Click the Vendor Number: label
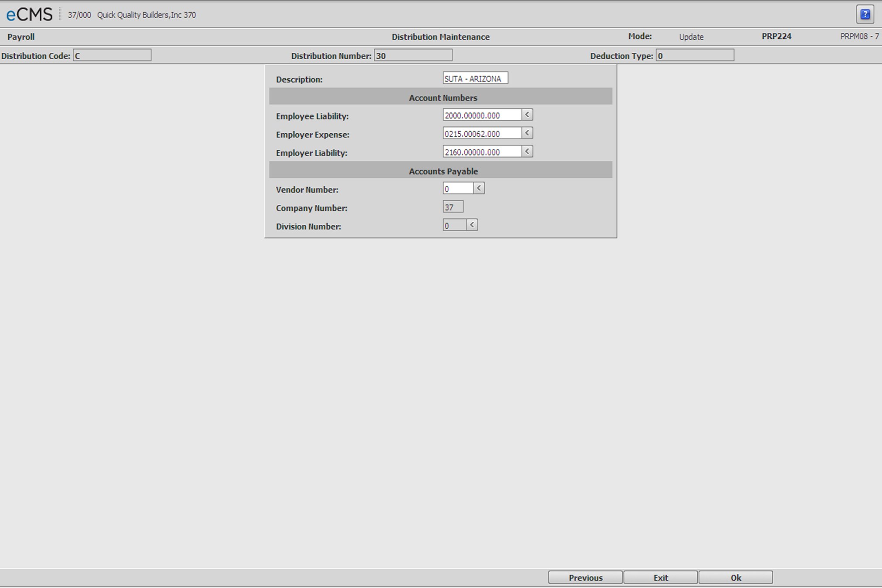The height and width of the screenshot is (588, 882). point(307,190)
